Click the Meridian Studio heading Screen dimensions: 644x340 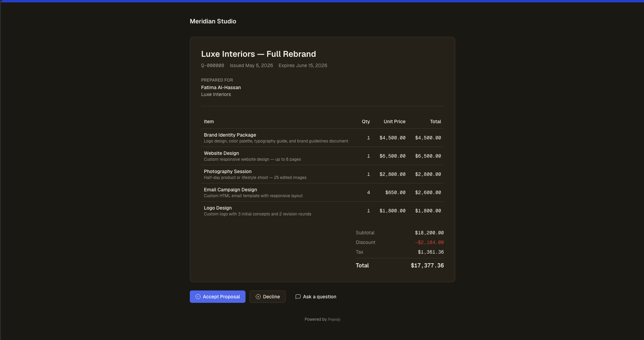tap(213, 21)
